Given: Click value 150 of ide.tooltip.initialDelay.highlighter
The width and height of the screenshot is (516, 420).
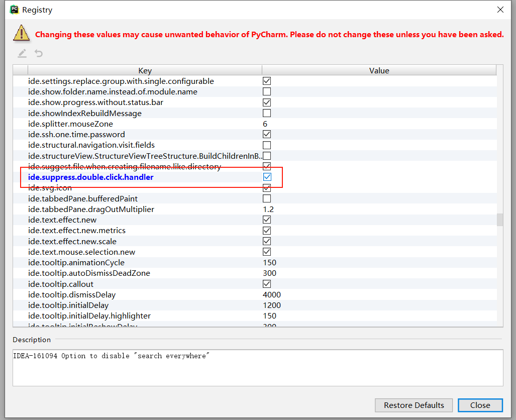Looking at the screenshot, I should pyautogui.click(x=269, y=316).
